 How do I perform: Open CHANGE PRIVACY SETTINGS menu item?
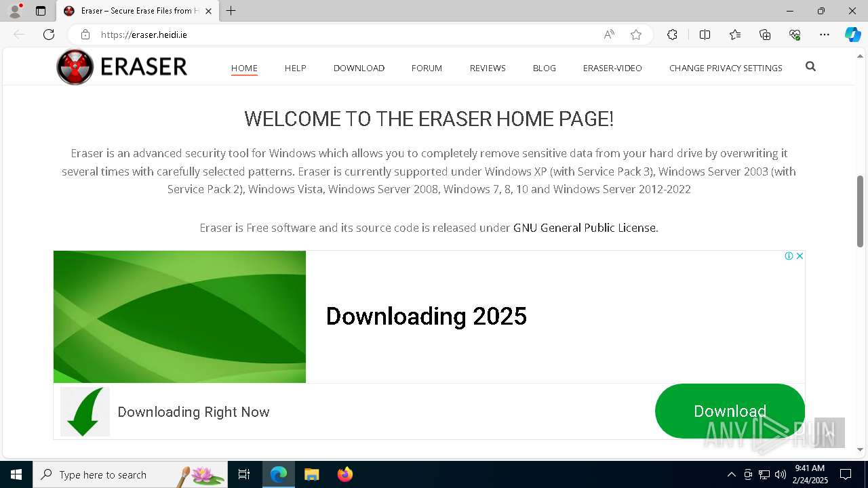(726, 68)
